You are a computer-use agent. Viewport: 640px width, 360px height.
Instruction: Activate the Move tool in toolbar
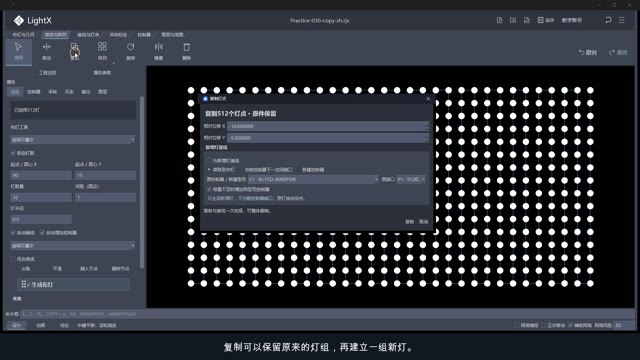point(47,51)
